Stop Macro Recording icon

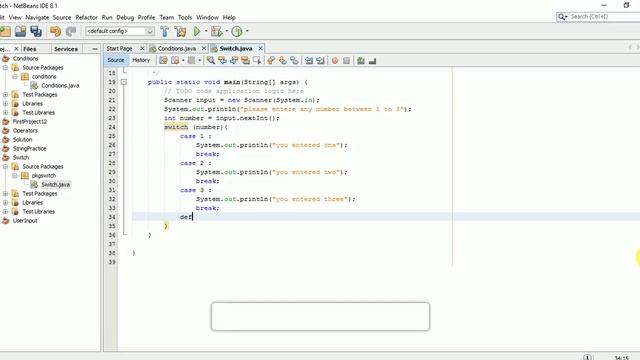(347, 61)
